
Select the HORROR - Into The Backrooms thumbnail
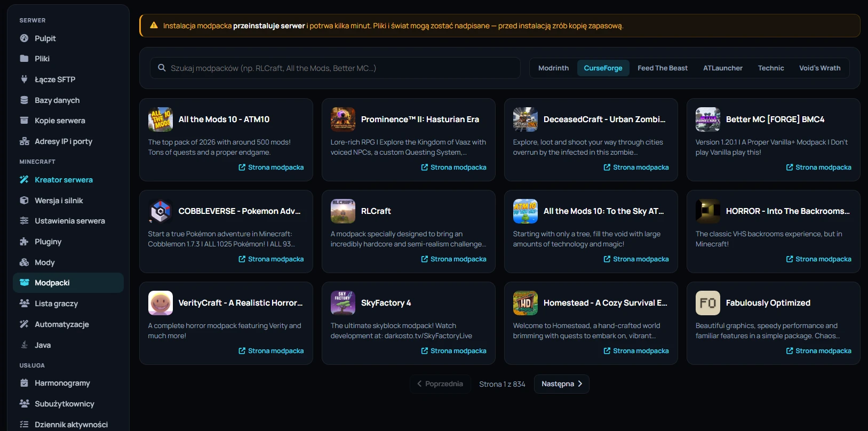click(708, 211)
